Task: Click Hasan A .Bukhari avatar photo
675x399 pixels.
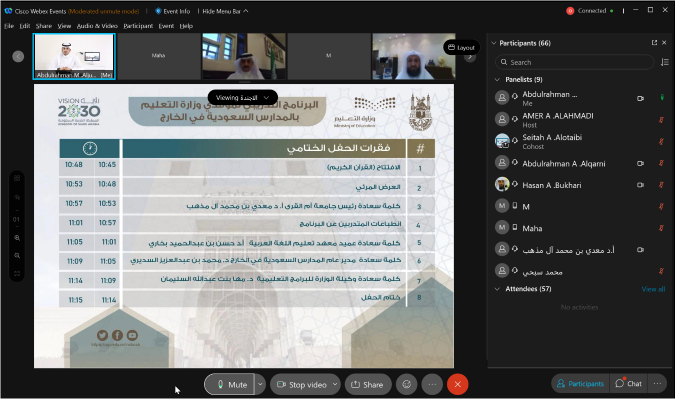Action: (502, 185)
